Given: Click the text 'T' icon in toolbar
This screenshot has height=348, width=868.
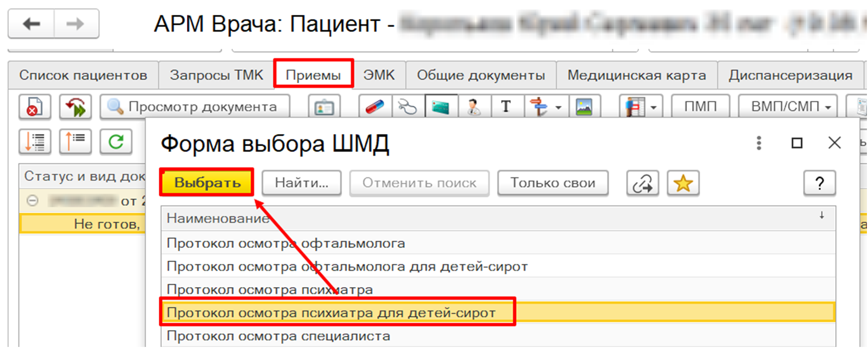Looking at the screenshot, I should click(507, 107).
